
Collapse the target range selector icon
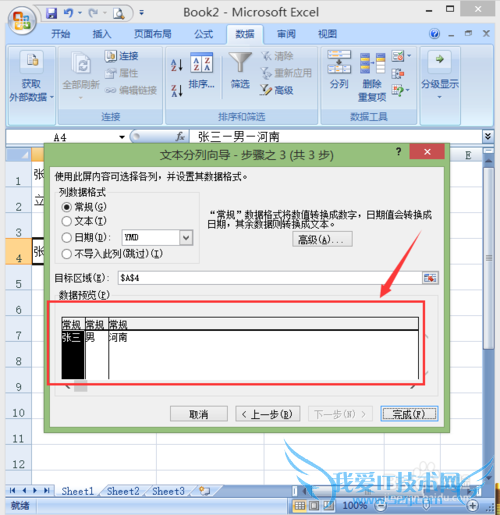(x=430, y=278)
